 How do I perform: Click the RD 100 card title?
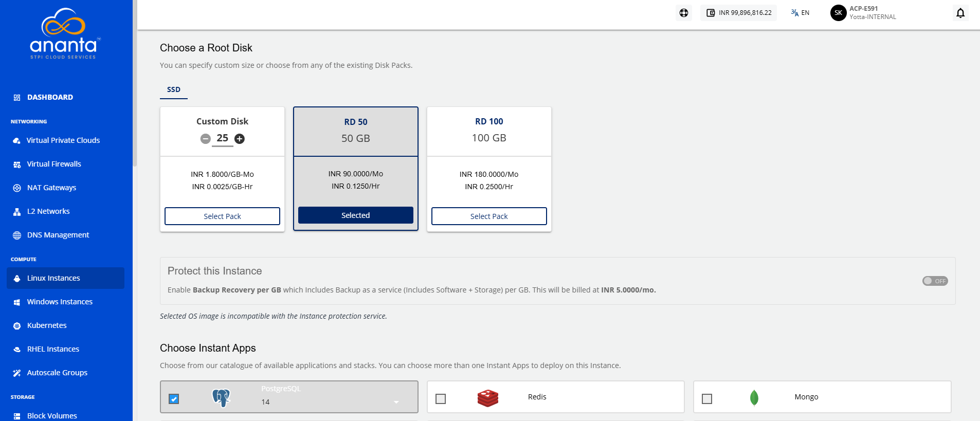[x=489, y=121]
